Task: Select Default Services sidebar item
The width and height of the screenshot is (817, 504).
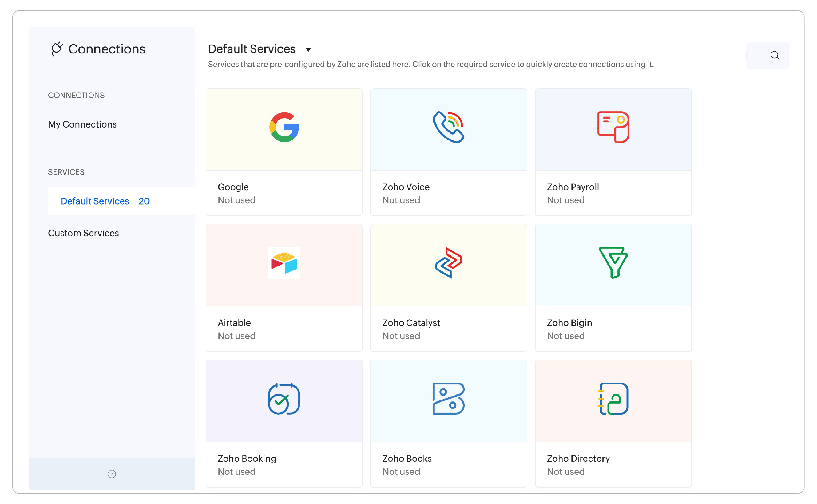Action: click(x=95, y=201)
